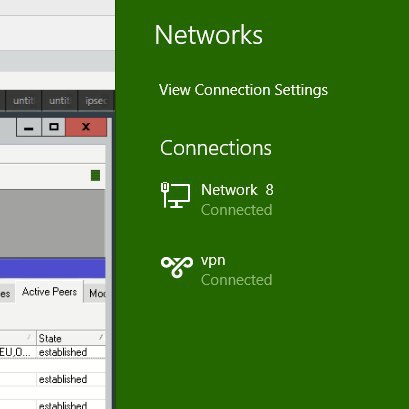
Task: Select first 'established' state row
Action: (x=63, y=352)
